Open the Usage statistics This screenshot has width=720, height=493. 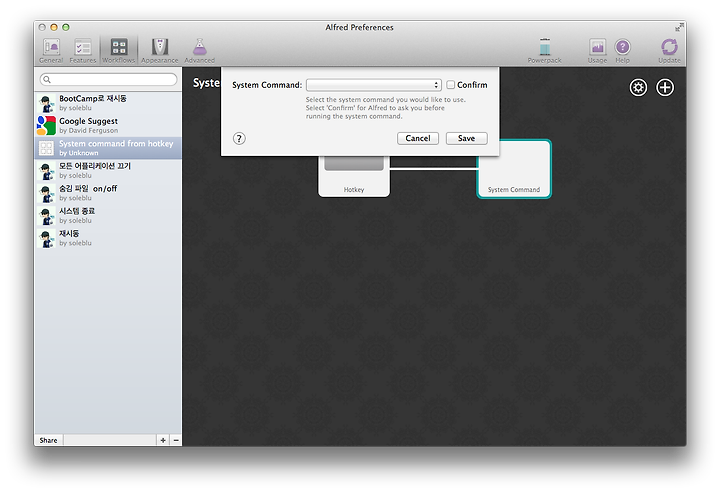597,50
